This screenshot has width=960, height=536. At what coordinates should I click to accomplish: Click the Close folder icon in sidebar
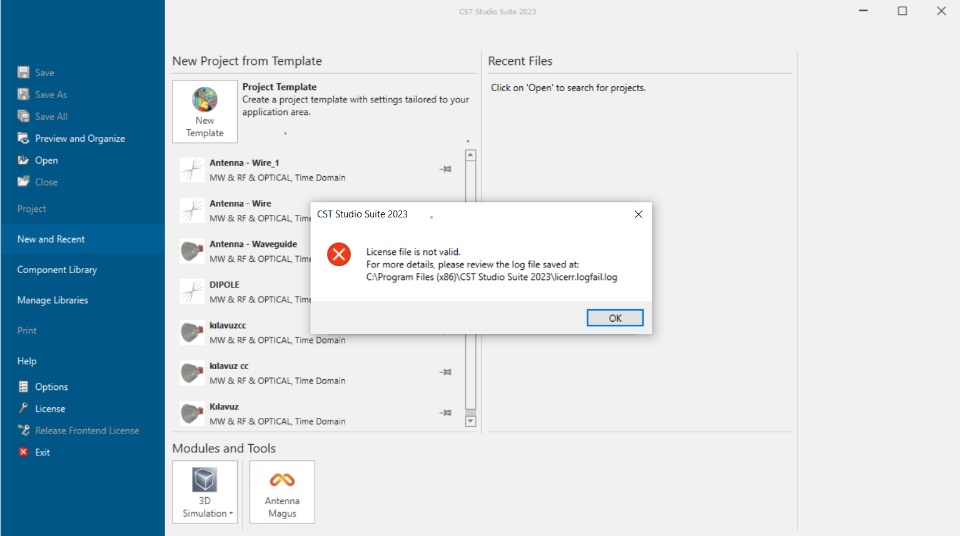click(x=23, y=182)
